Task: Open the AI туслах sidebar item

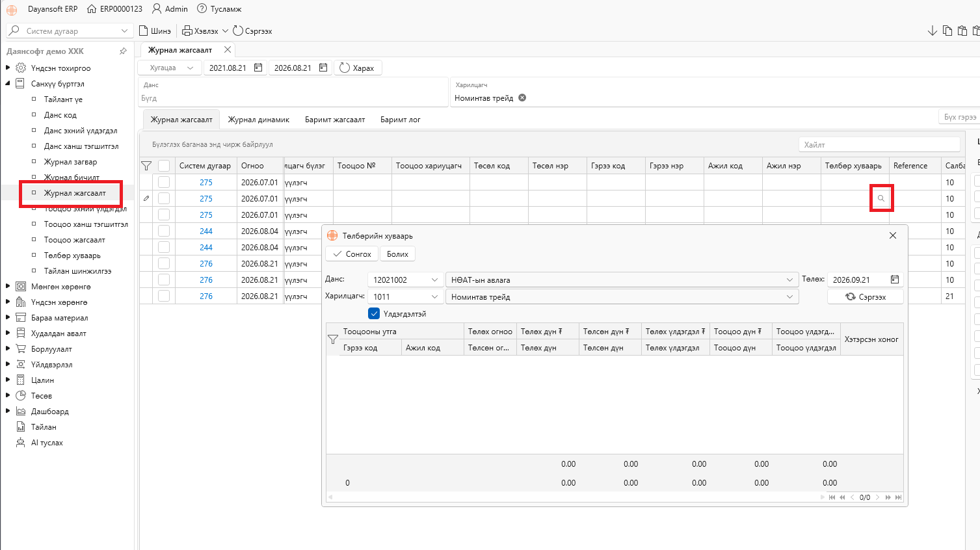Action: pos(47,443)
